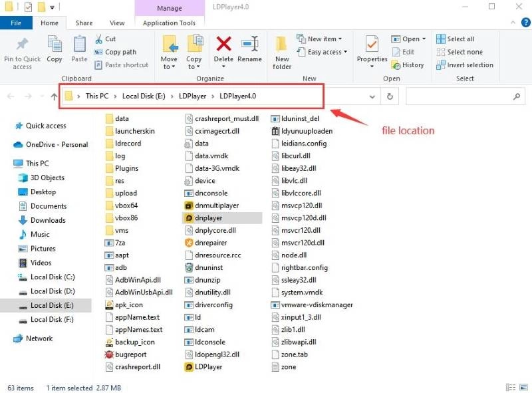Refresh the folder view

coord(388,96)
